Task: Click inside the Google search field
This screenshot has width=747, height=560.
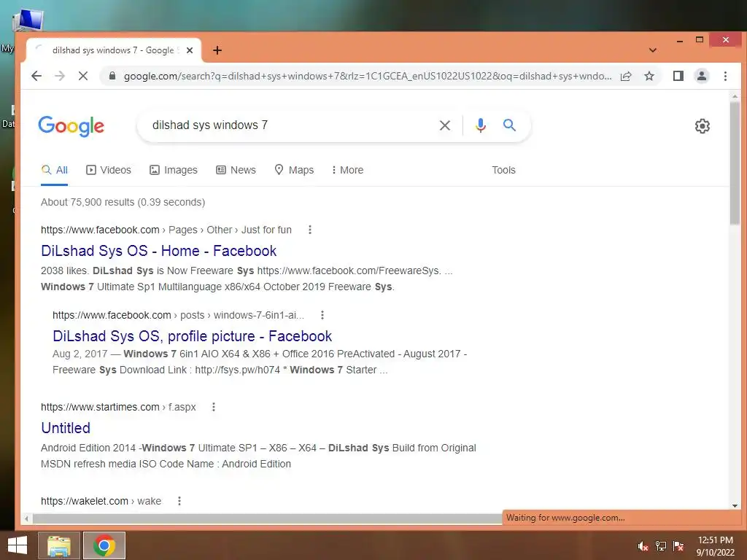Action: pyautogui.click(x=290, y=125)
